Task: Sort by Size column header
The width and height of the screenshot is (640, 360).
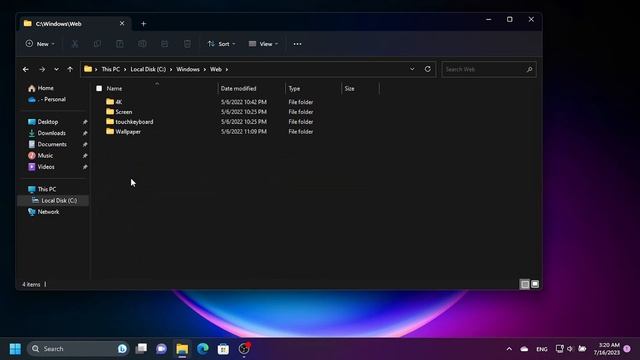Action: pos(349,89)
